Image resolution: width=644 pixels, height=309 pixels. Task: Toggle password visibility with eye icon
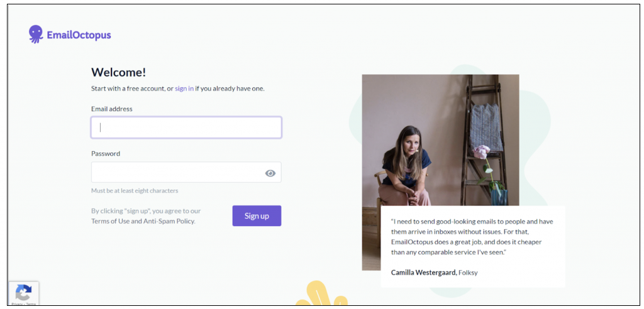tap(270, 173)
